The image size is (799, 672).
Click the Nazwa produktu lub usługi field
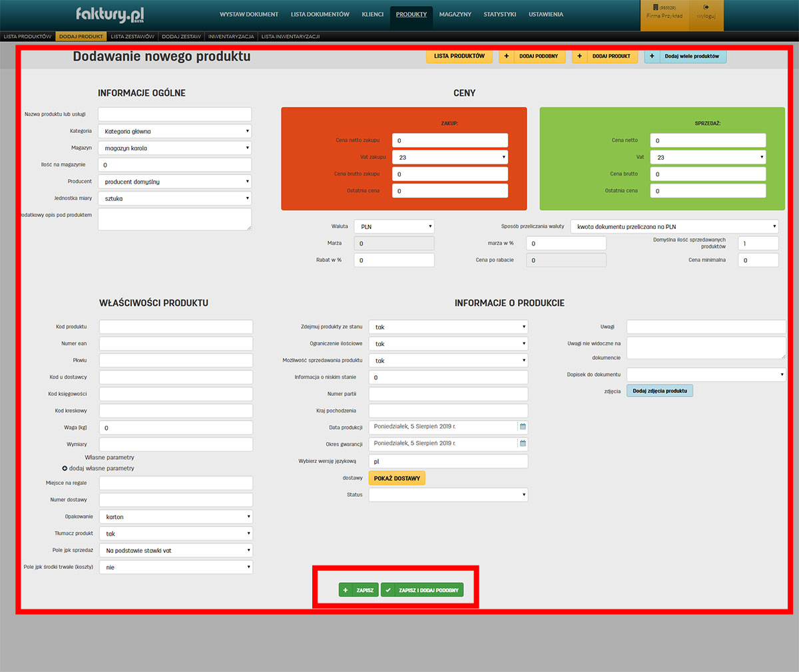pyautogui.click(x=174, y=114)
